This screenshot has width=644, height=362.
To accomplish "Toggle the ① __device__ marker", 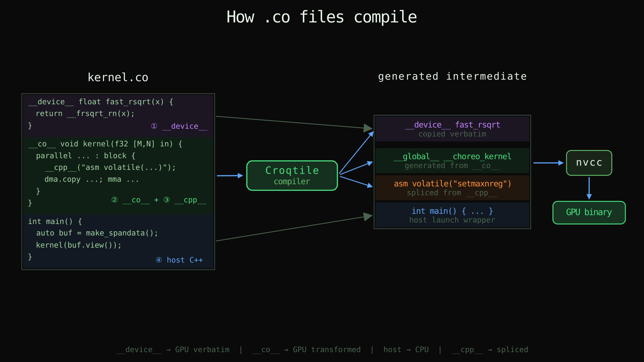I will click(x=179, y=126).
